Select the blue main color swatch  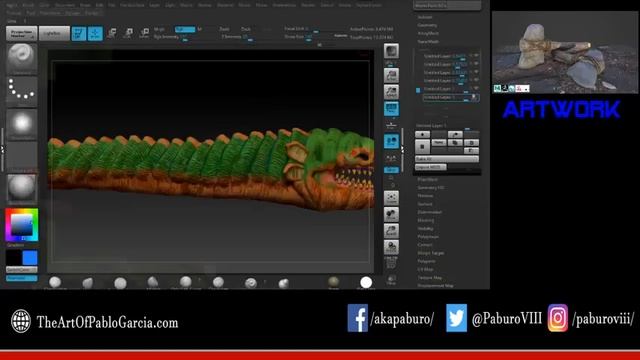click(30, 258)
